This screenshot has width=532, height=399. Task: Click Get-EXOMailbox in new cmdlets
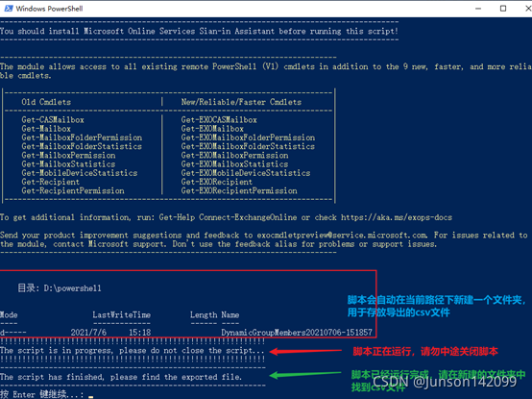(212, 129)
